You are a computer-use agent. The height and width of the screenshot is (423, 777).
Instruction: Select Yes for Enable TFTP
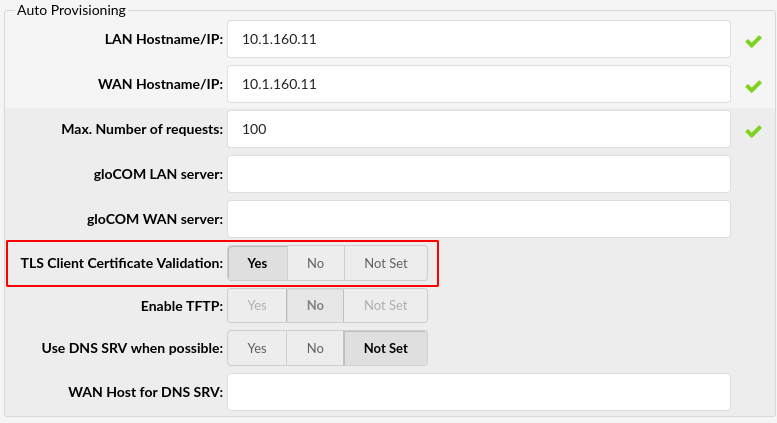(x=258, y=306)
